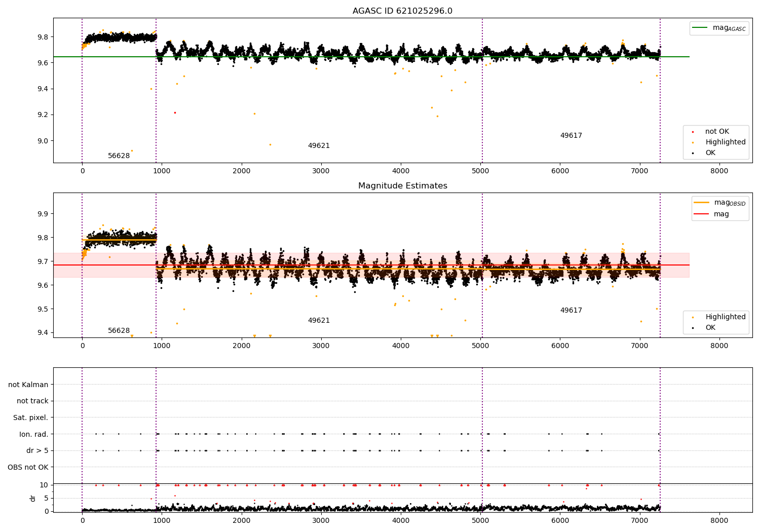Click the 49621 obsid annotation in top plot
This screenshot has width=760, height=532.
click(319, 146)
